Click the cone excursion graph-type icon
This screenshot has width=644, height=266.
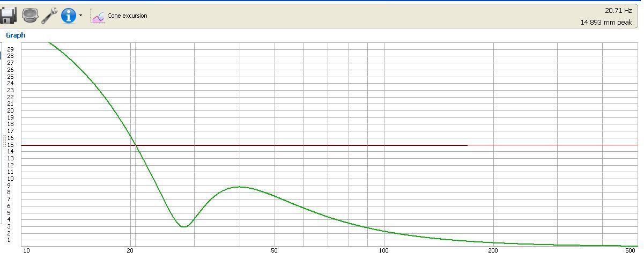[x=98, y=16]
